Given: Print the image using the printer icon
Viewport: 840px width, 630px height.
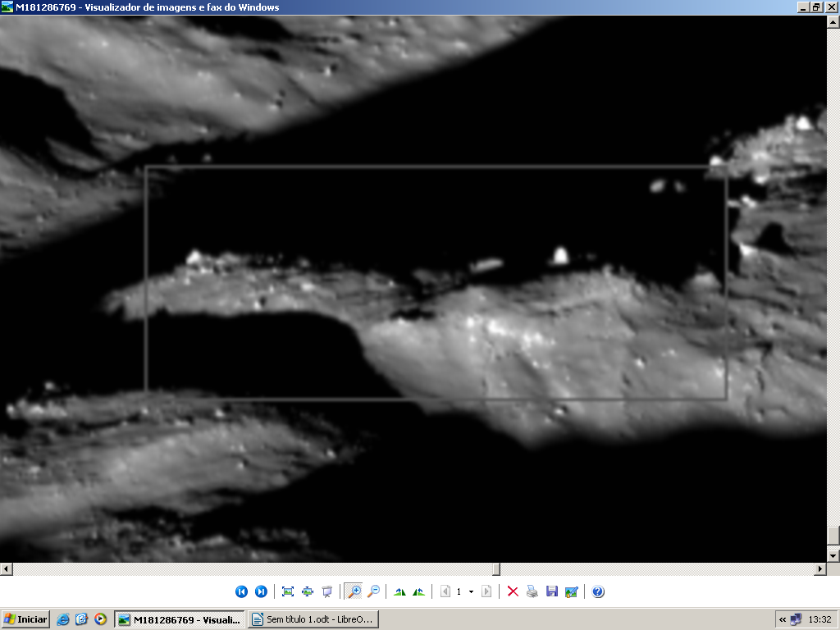Looking at the screenshot, I should [x=532, y=591].
